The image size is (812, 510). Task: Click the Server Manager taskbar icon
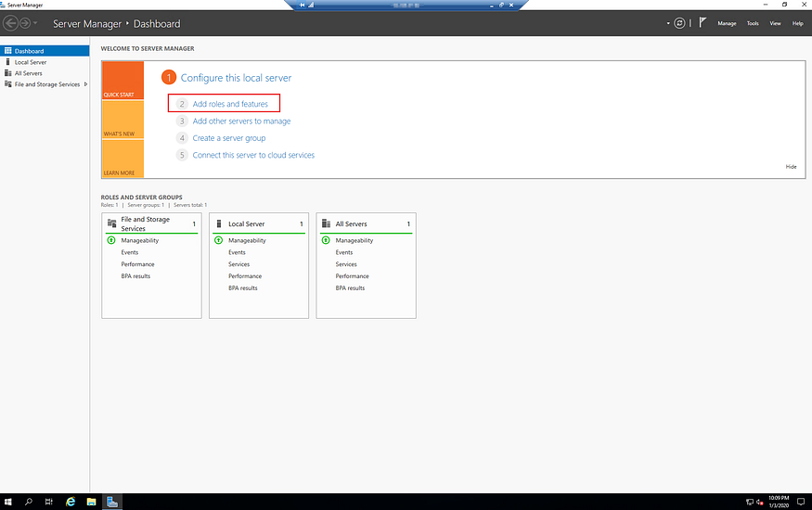(x=112, y=502)
